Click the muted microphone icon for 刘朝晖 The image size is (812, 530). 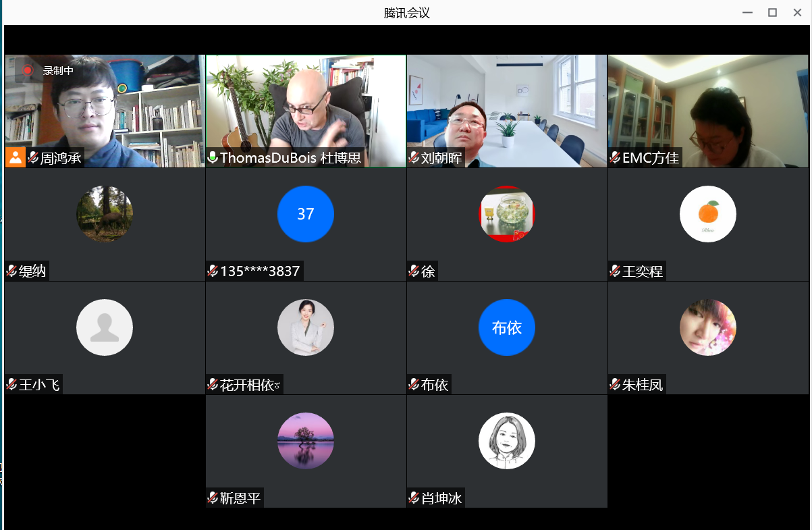(414, 158)
